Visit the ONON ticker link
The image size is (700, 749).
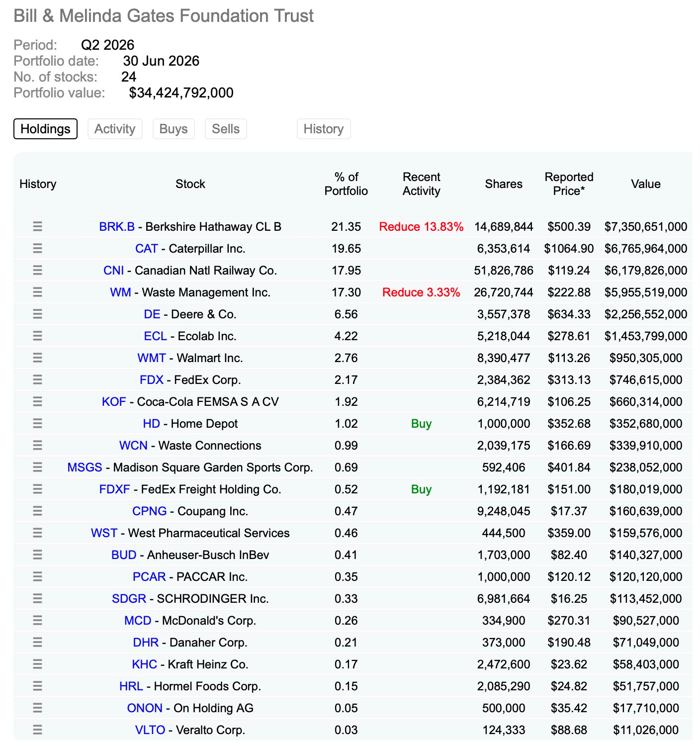pos(145,708)
